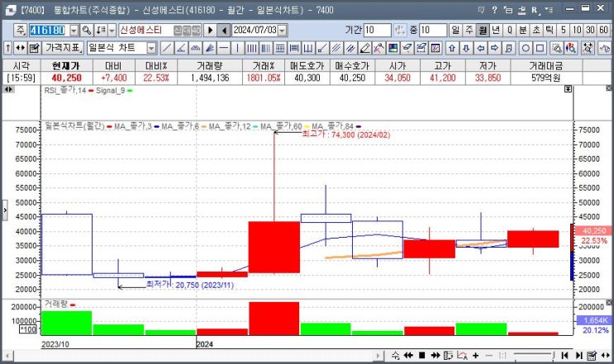This screenshot has height=364, width=614.
Task: Select the parallel channel lines tool
Action: (336, 48)
